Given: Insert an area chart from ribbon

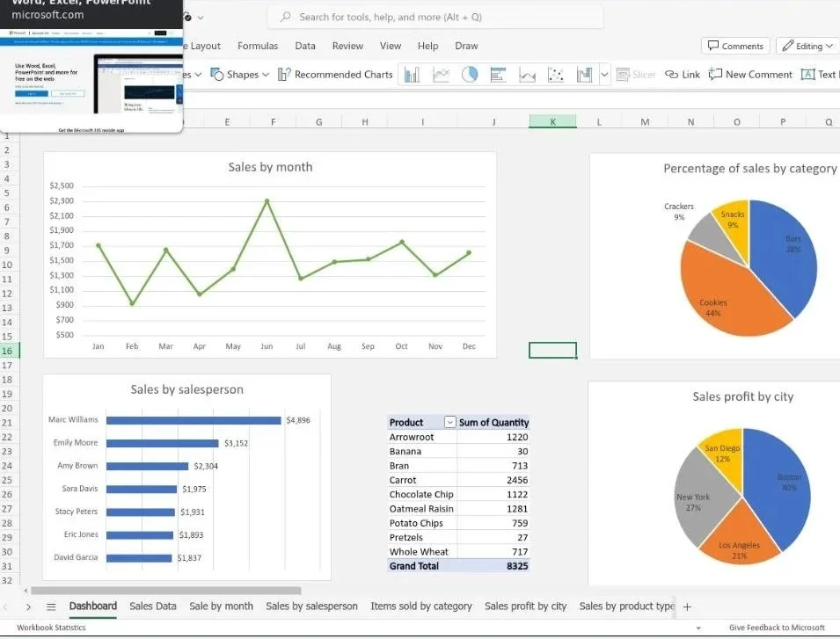Looking at the screenshot, I should pos(527,75).
